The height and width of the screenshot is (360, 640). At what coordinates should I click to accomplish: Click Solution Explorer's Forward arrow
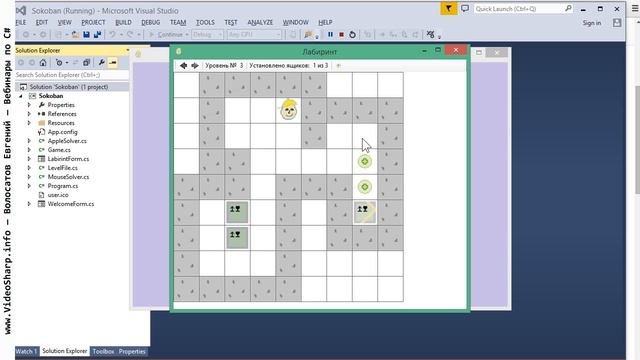coord(32,62)
